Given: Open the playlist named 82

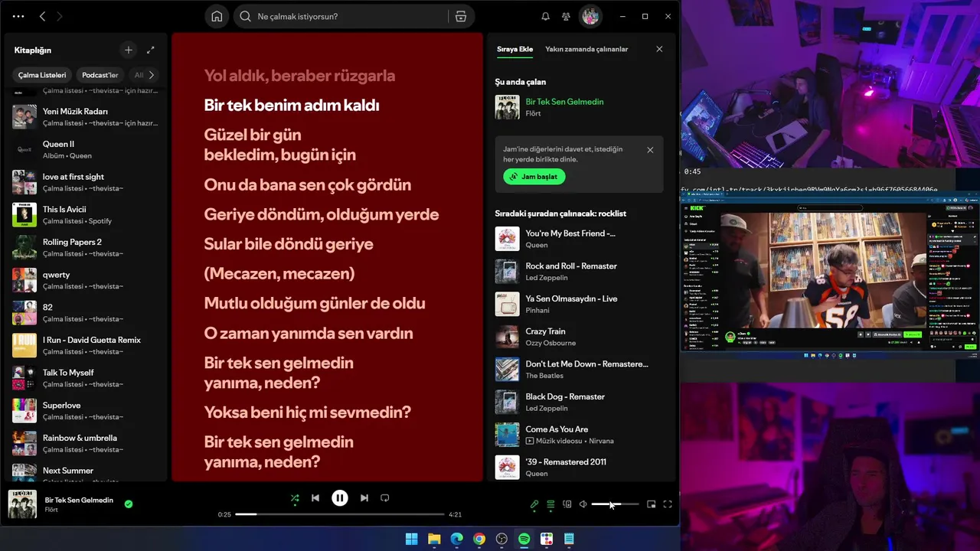Looking at the screenshot, I should coord(86,313).
